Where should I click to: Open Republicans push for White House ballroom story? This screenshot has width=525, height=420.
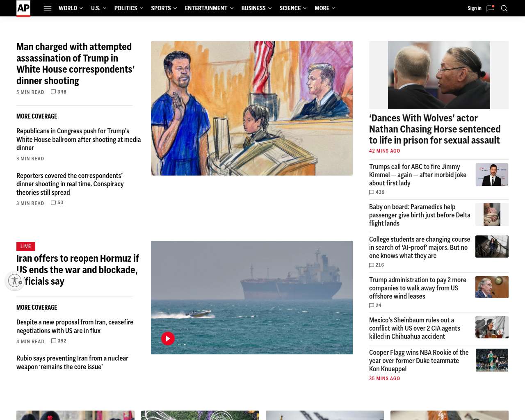coord(79,139)
